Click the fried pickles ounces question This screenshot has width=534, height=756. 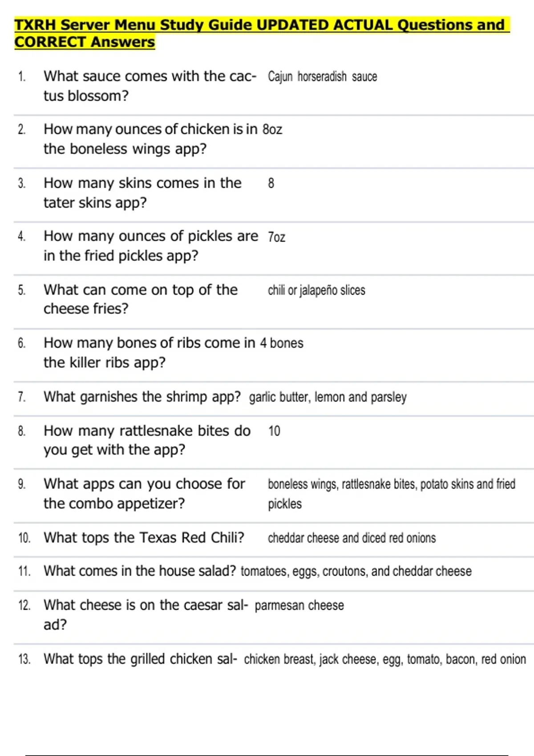(150, 245)
